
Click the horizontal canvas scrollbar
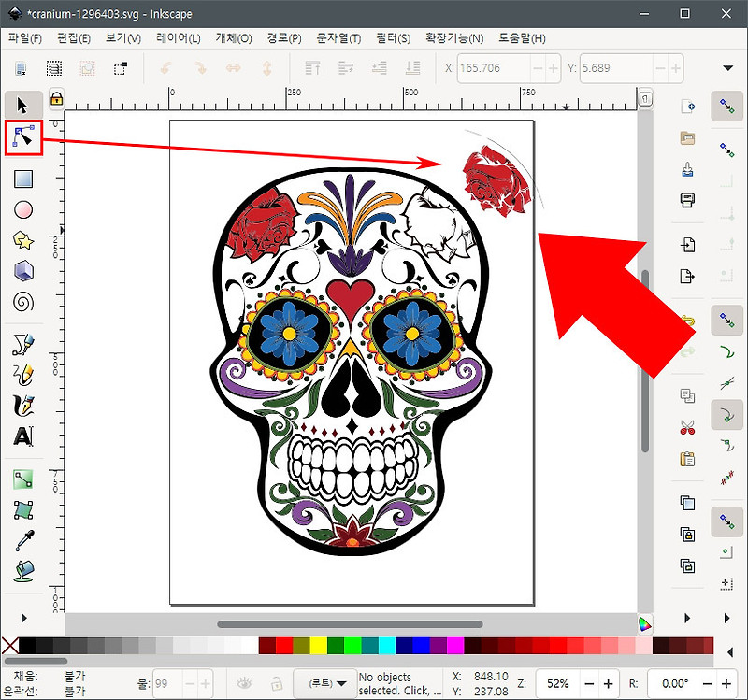(x=350, y=624)
